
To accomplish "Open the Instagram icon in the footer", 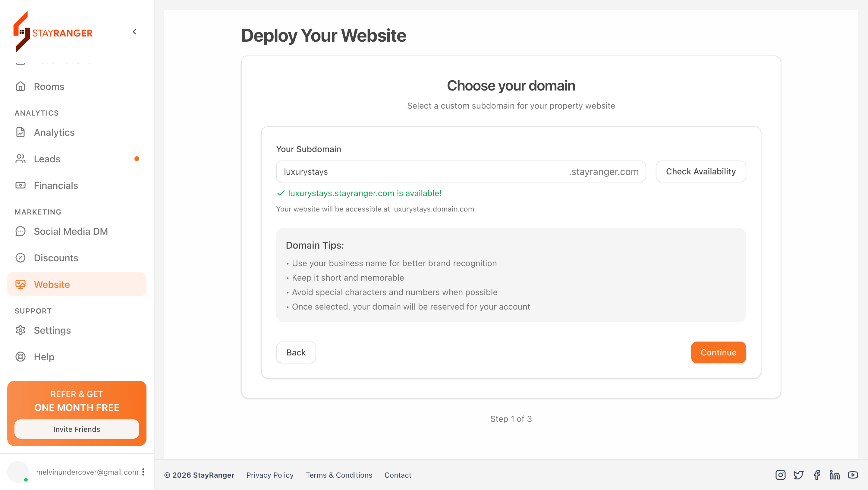I will click(780, 475).
